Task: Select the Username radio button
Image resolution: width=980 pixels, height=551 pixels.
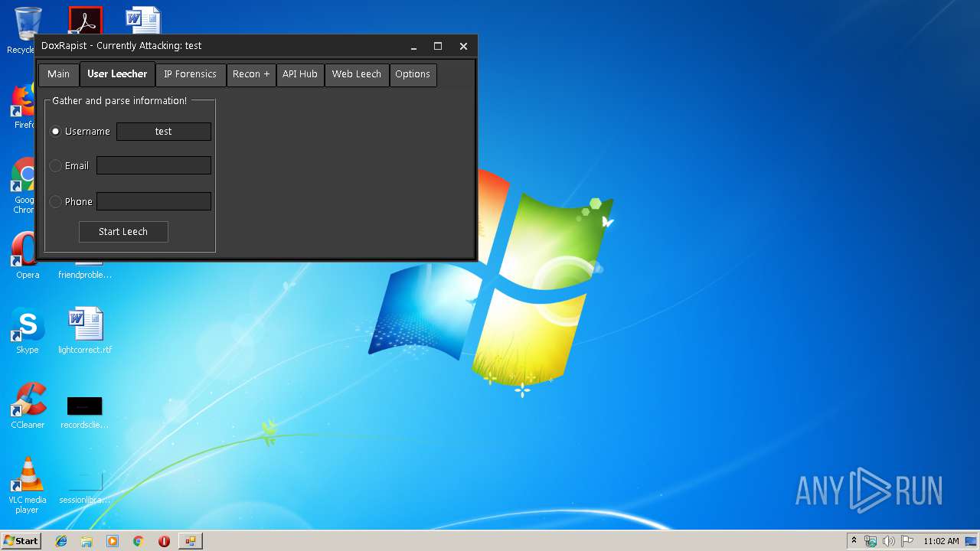Action: coord(55,132)
